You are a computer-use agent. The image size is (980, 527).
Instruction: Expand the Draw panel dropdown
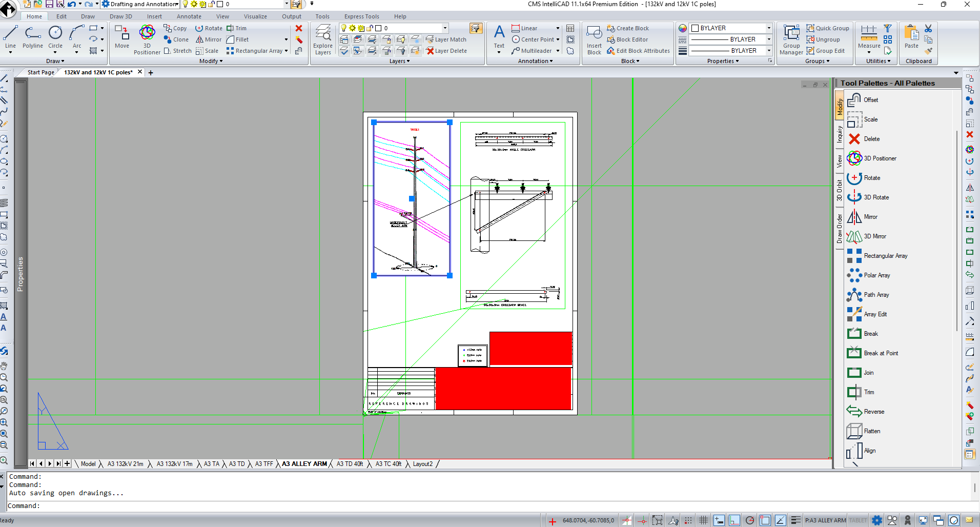[x=55, y=61]
